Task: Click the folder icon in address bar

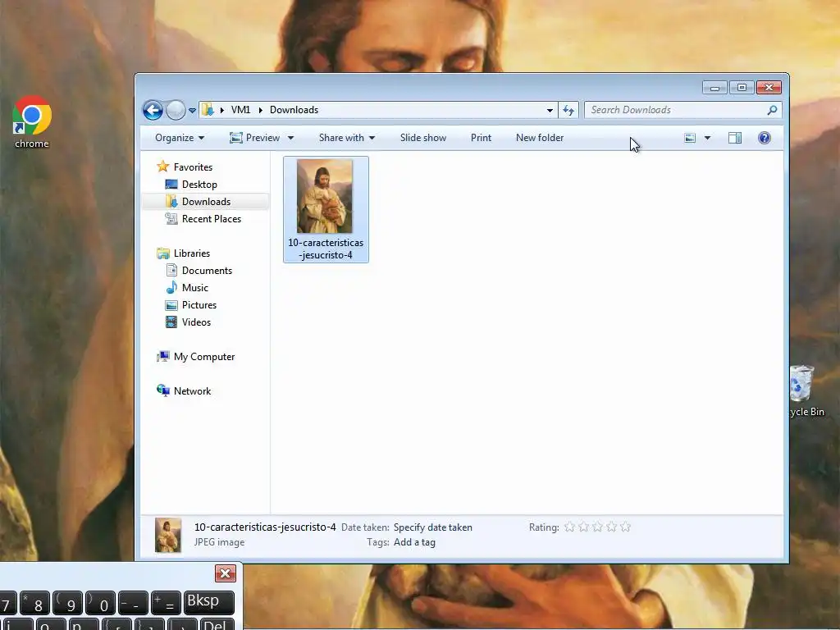Action: (x=208, y=110)
